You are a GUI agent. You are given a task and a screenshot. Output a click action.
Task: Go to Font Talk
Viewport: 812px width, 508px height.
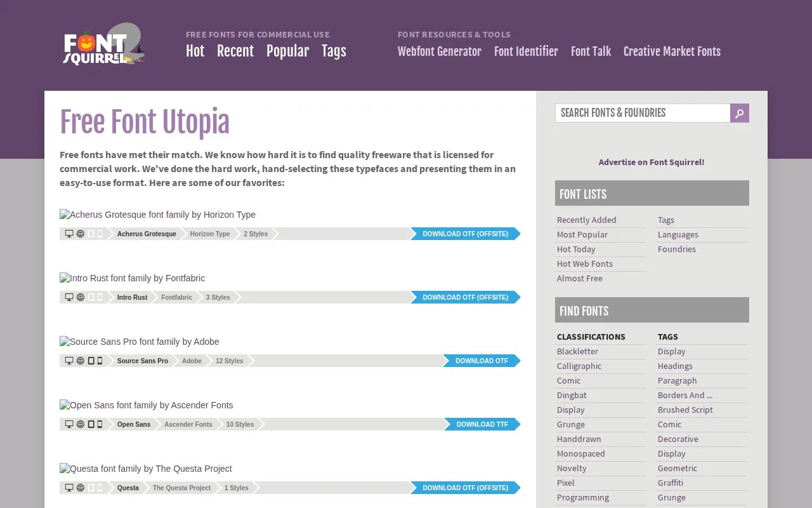point(591,51)
